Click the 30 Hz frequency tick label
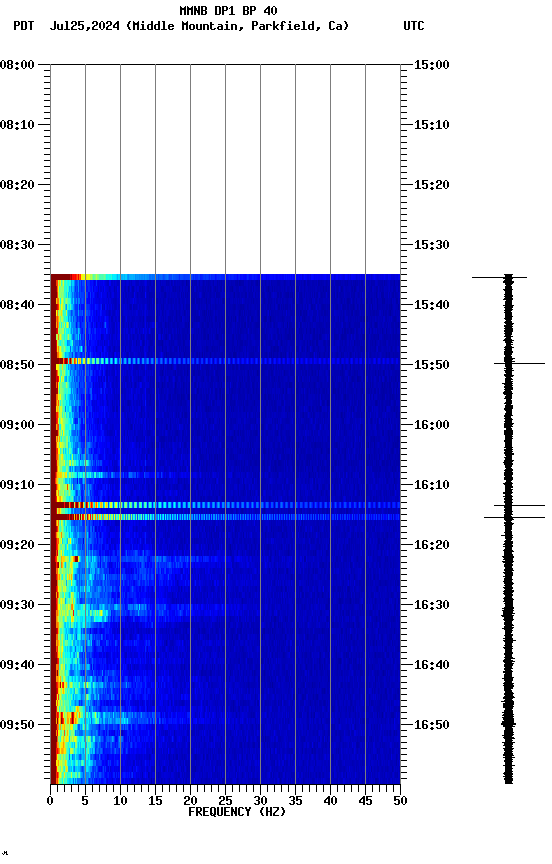 (x=260, y=801)
